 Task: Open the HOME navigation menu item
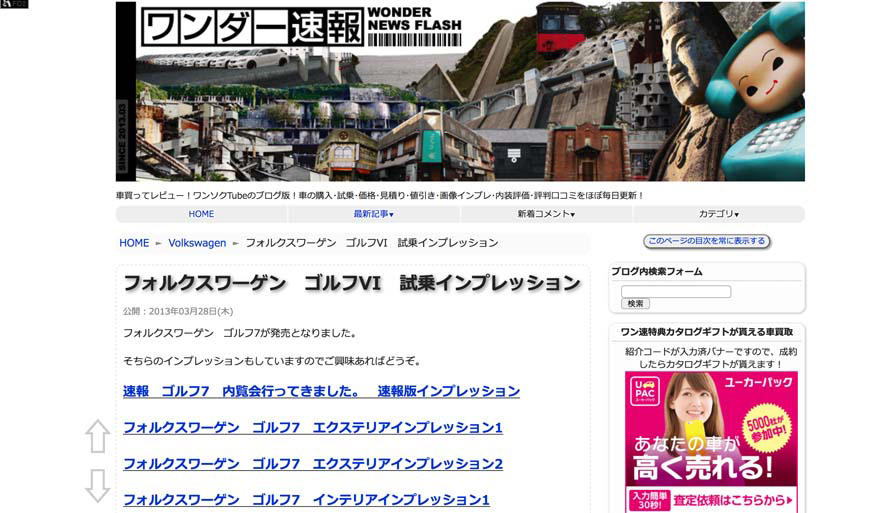coord(201,214)
